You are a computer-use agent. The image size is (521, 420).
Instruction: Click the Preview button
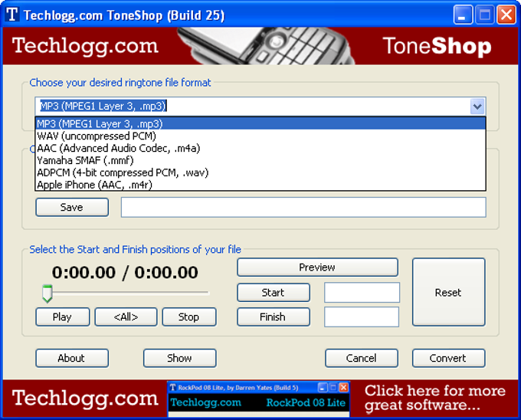(x=317, y=267)
